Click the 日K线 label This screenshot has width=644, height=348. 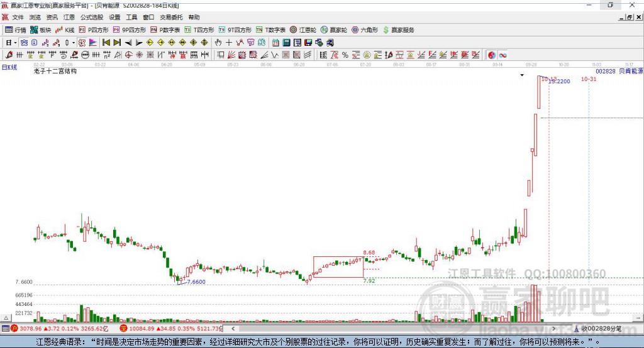[x=9, y=67]
